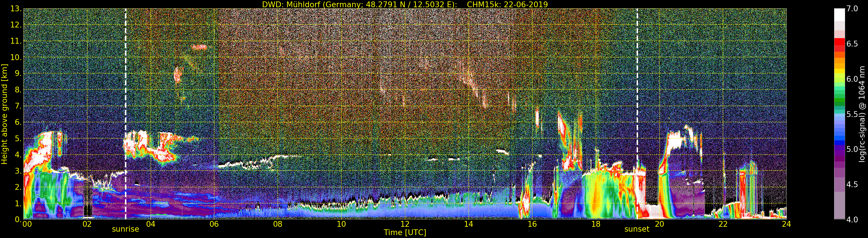
Task: Click the 18 time tick label
Action: [596, 224]
